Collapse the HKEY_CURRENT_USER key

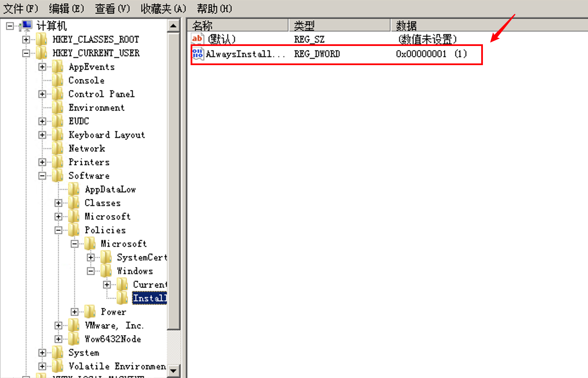(x=26, y=53)
